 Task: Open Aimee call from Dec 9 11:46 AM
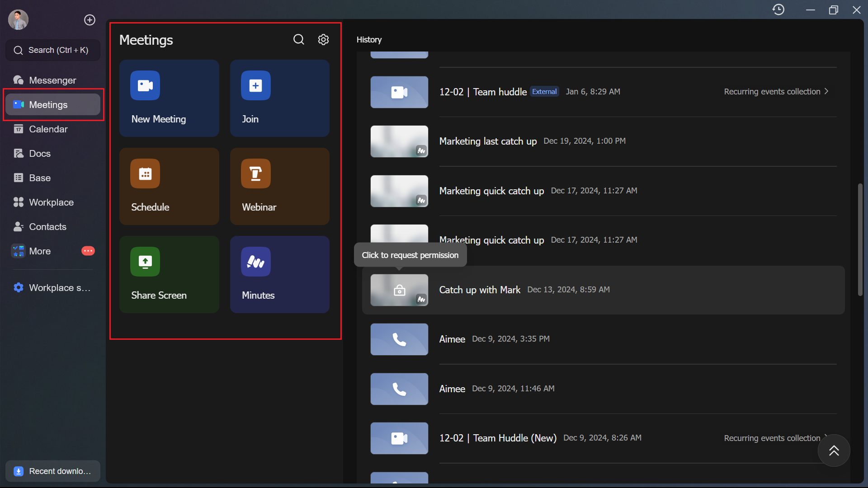(604, 389)
